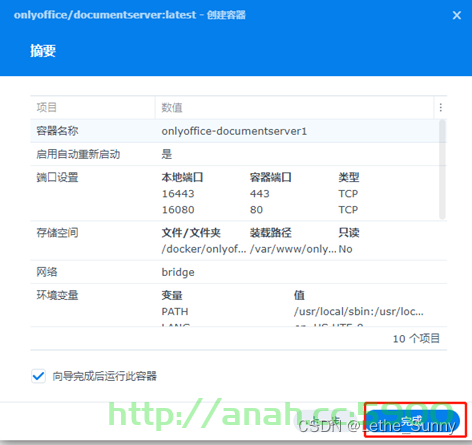The width and height of the screenshot is (472, 445).
Task: Open the table column options menu
Action: [441, 107]
